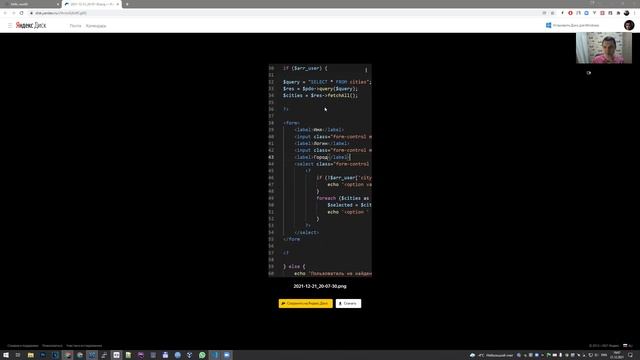Image resolution: width=640 pixels, height=360 pixels.
Task: Reload the page with the refresh icon
Action: click(x=22, y=13)
